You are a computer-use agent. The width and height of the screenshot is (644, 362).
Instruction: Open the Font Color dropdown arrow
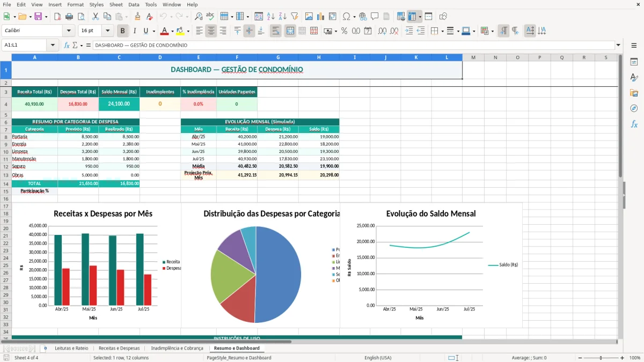172,31
